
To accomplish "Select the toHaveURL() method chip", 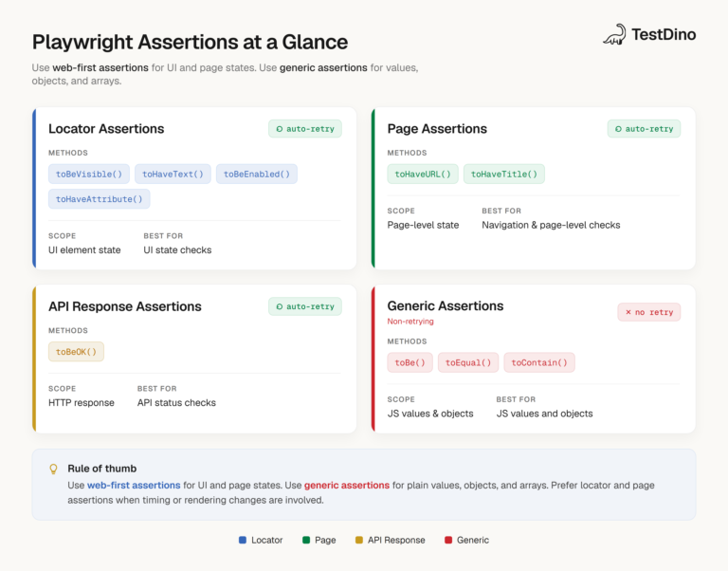I will (423, 174).
